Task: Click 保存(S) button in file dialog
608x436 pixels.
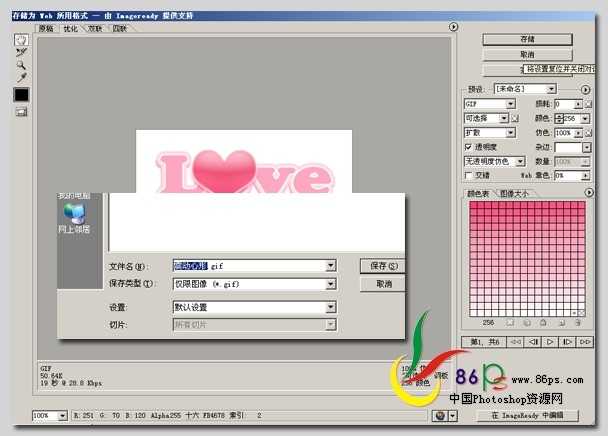Action: pos(383,266)
